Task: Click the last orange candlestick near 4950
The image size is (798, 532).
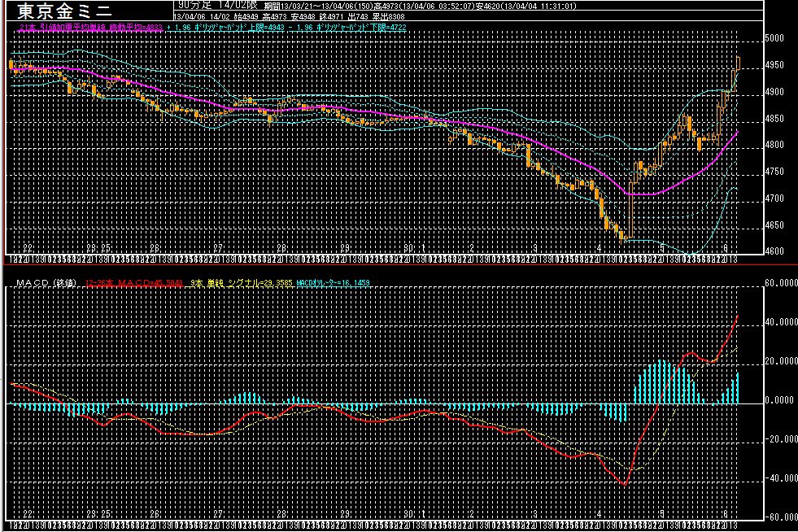Action: click(x=739, y=63)
